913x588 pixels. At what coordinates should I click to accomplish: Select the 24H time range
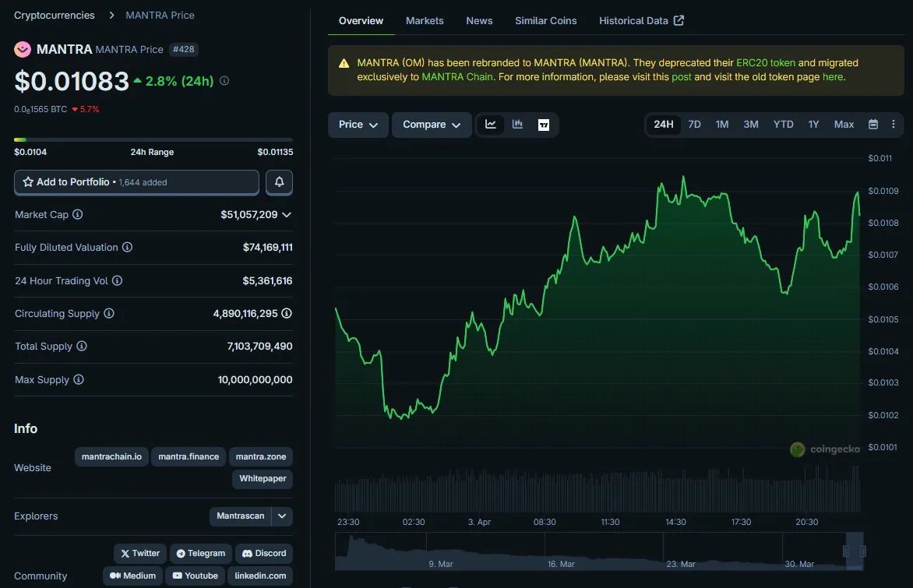click(x=663, y=125)
